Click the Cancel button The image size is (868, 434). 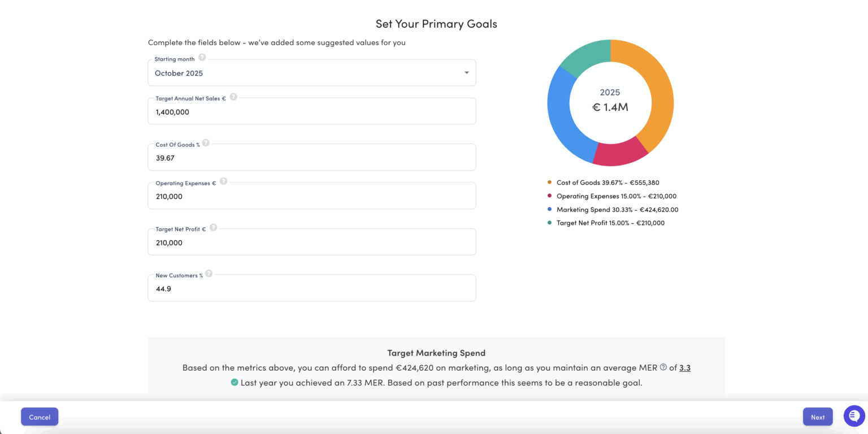(x=39, y=416)
